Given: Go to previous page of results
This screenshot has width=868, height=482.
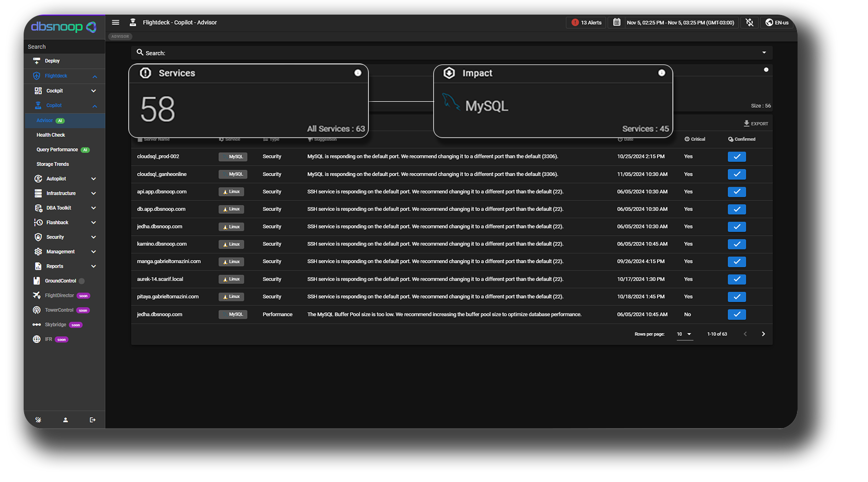Looking at the screenshot, I should (x=745, y=334).
